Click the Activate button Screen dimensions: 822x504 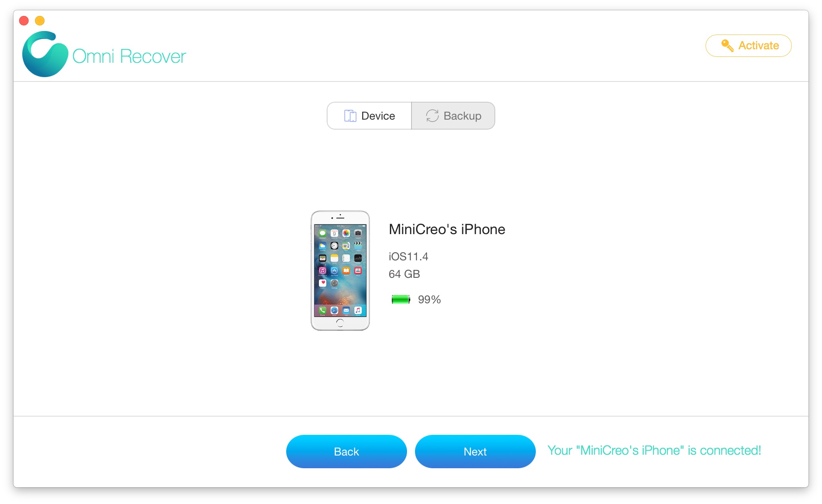[x=749, y=46]
